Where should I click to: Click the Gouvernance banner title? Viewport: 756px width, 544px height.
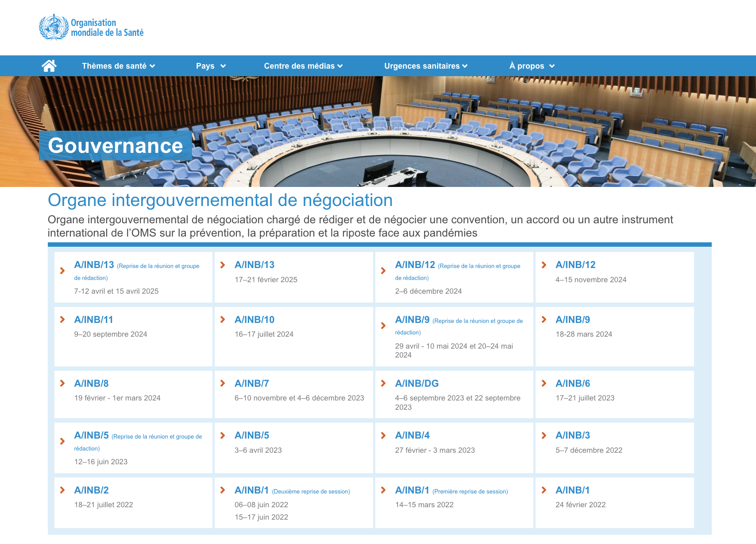coord(115,146)
